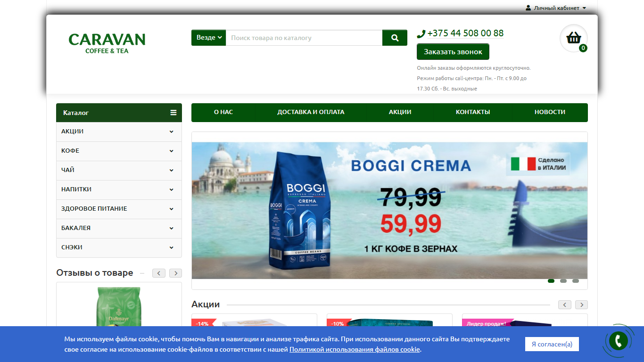
Task: Click the phone number +375 44 508 00 88
Action: click(465, 33)
